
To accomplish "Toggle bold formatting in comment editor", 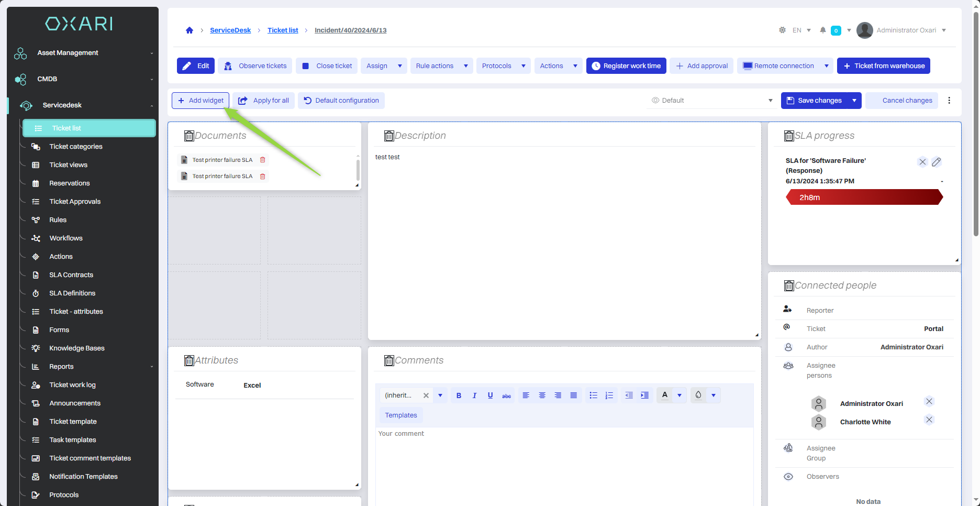I will point(459,395).
